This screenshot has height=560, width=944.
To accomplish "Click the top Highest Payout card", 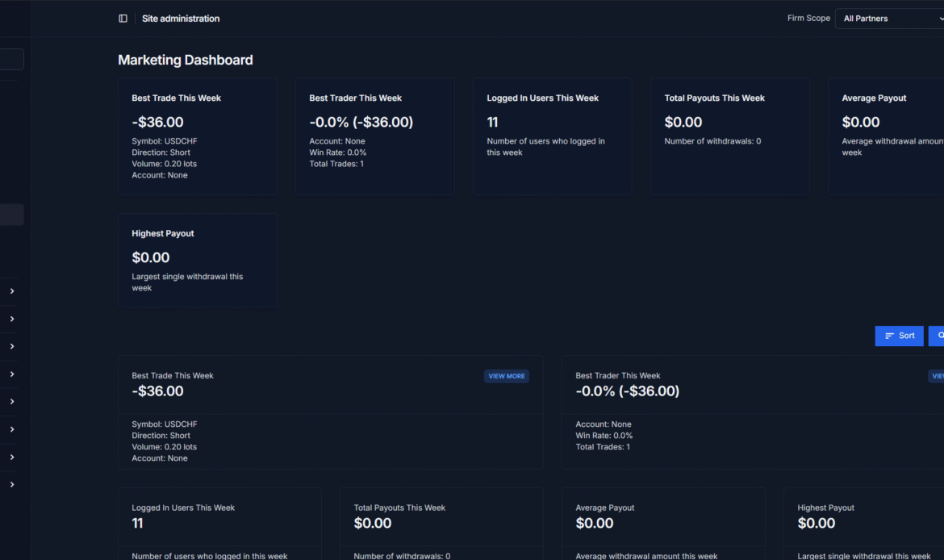I will coord(198,260).
